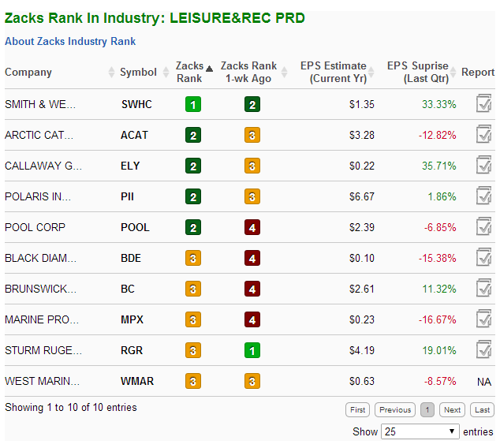This screenshot has width=500, height=448.
Task: Open the report icon for PII
Action: tap(483, 196)
